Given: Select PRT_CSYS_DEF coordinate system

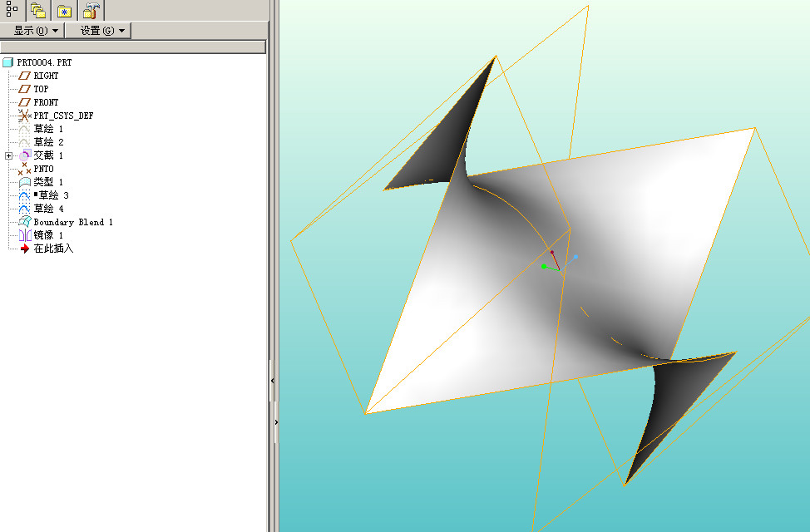Looking at the screenshot, I should point(63,116).
